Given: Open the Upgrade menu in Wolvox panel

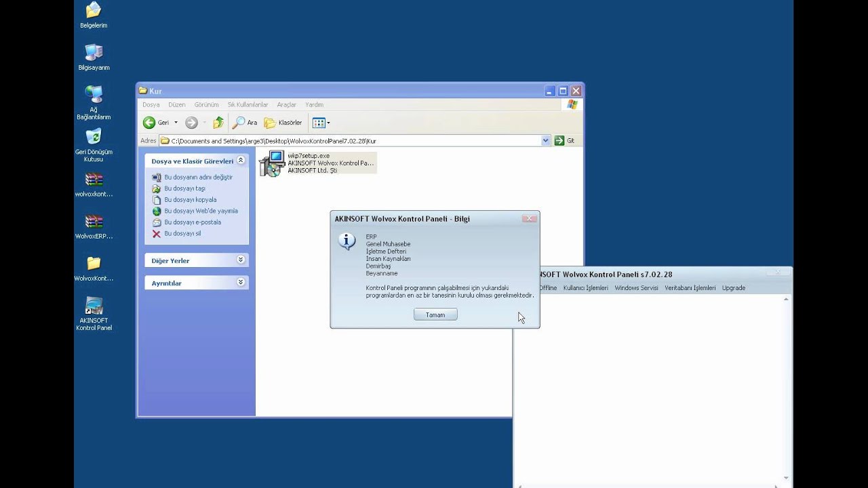Looking at the screenshot, I should (x=734, y=288).
